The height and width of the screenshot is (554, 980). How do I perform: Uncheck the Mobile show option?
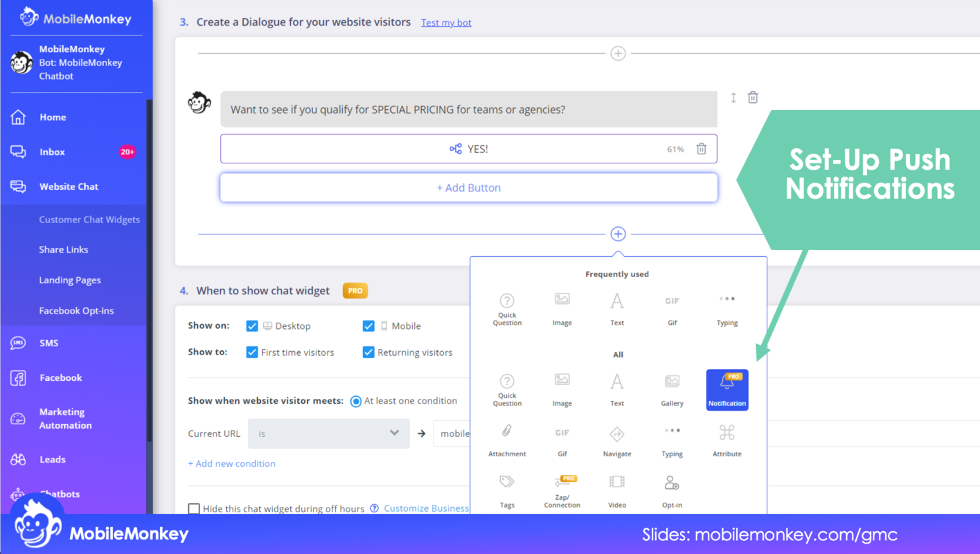[x=368, y=325]
